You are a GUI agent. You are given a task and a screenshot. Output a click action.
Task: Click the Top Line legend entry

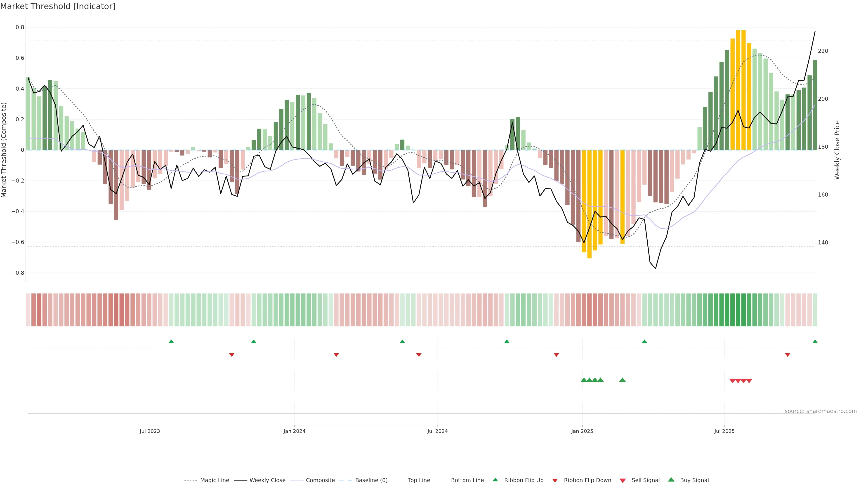pos(419,480)
